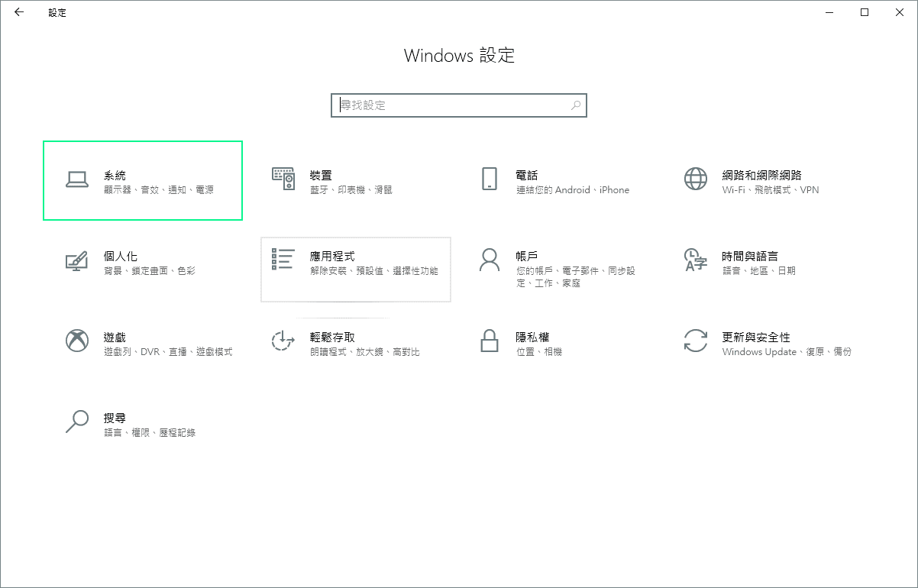Click the Devices keyboard-speaker icon
Viewport: 918px width, 588px height.
[283, 179]
